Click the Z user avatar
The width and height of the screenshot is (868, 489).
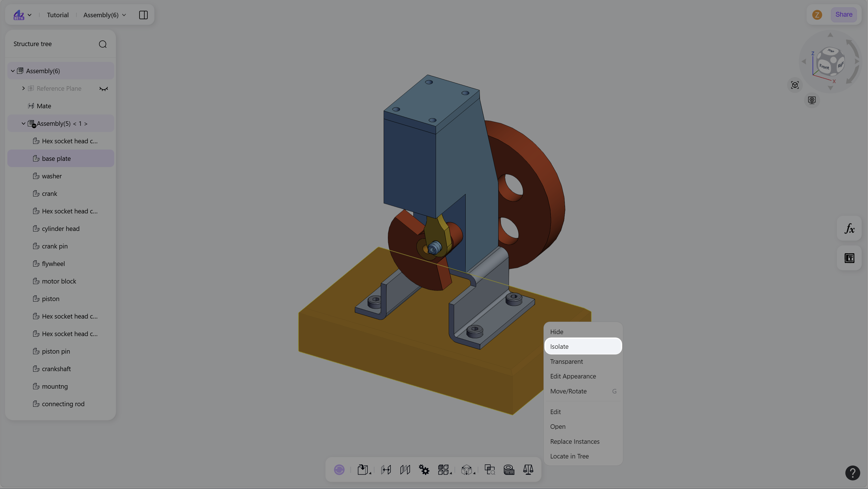pyautogui.click(x=817, y=14)
